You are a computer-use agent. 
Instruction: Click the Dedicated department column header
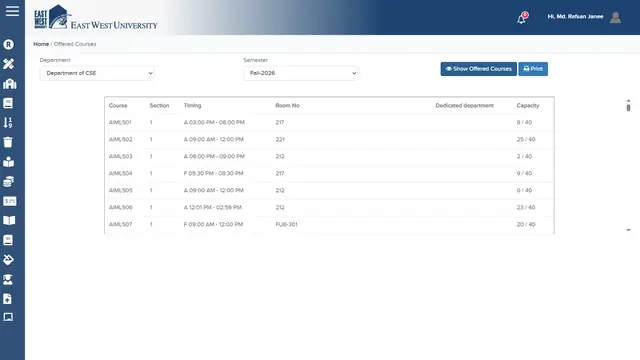464,105
